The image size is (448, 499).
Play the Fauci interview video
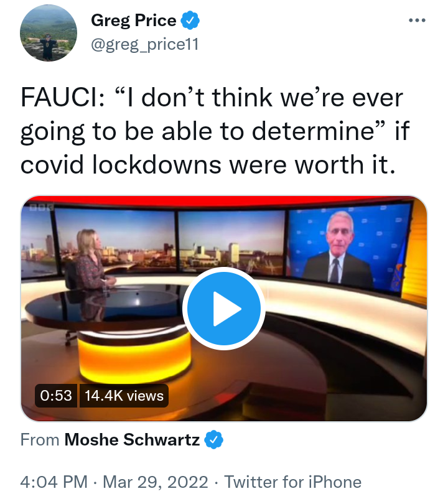(223, 309)
